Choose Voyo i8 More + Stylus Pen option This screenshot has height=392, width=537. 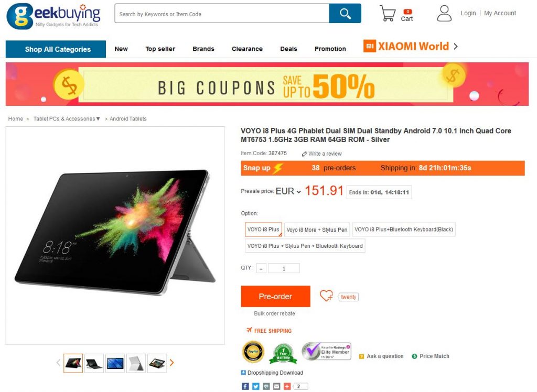pyautogui.click(x=317, y=230)
